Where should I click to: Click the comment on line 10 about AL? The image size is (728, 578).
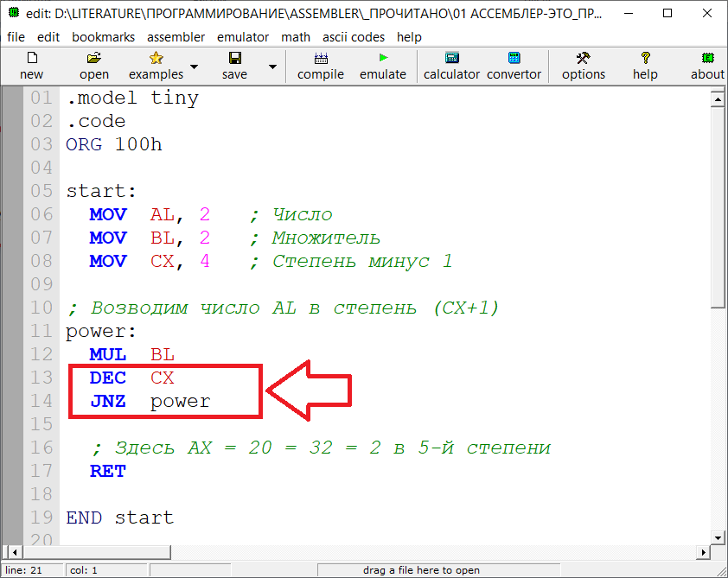click(x=283, y=308)
